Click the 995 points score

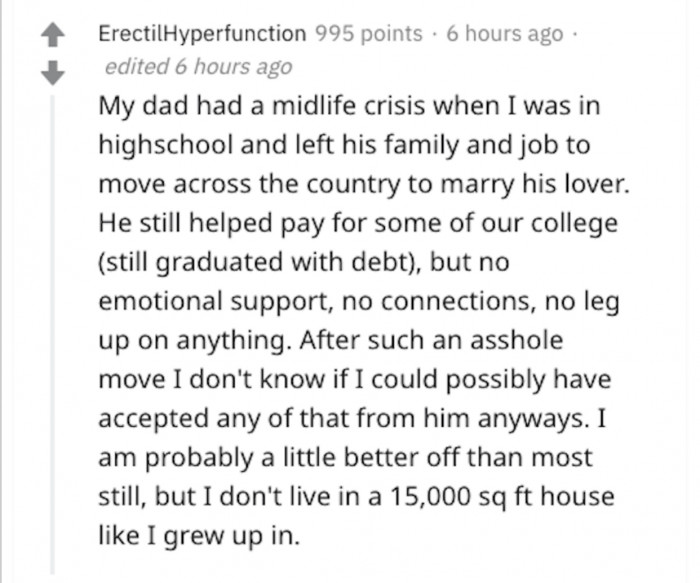(x=369, y=33)
